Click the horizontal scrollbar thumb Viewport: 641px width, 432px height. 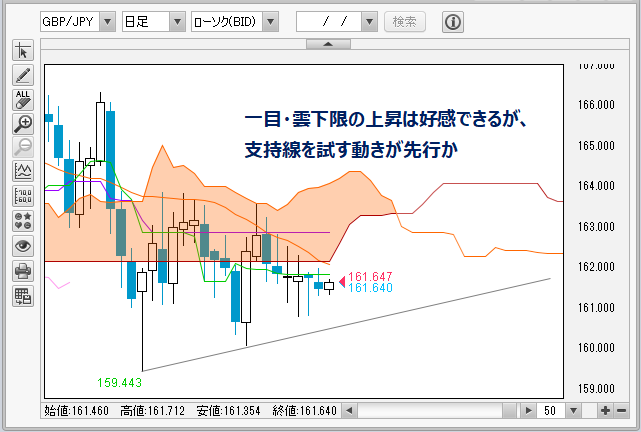coord(509,410)
